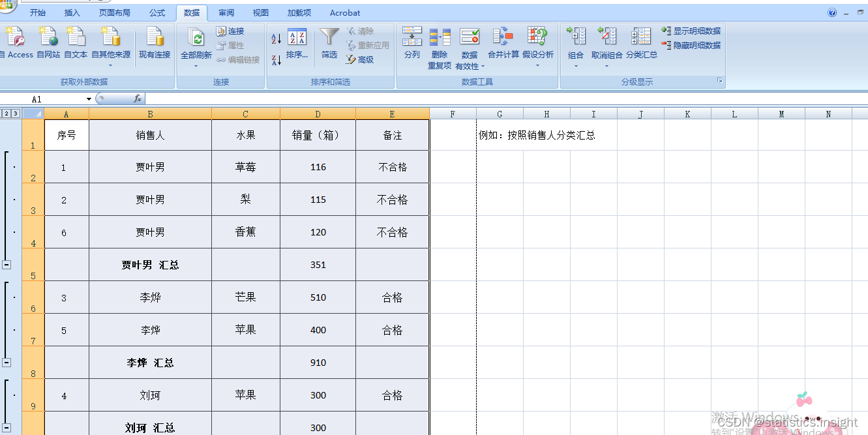This screenshot has height=435, width=868.
Task: Select the 草莓 cell
Action: (245, 167)
